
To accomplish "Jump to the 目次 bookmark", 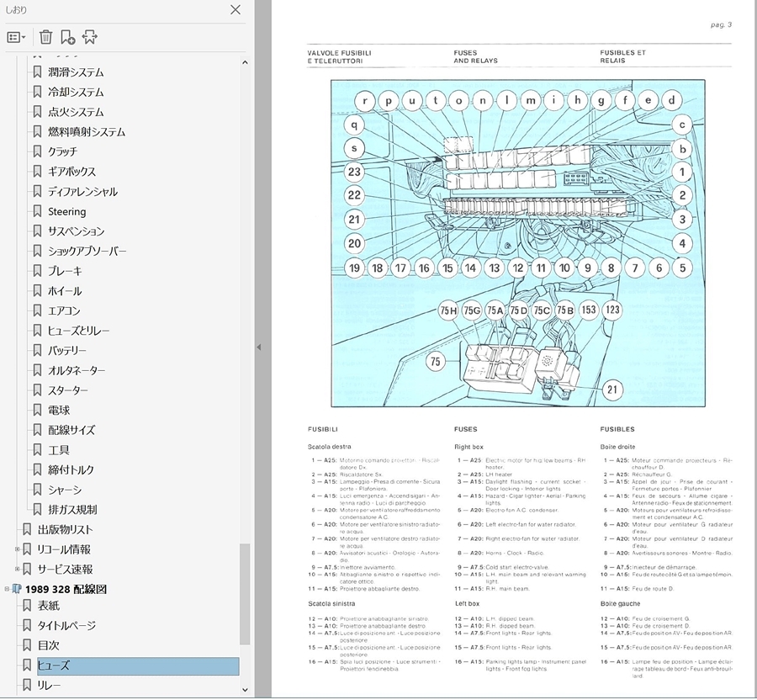I will click(48, 645).
